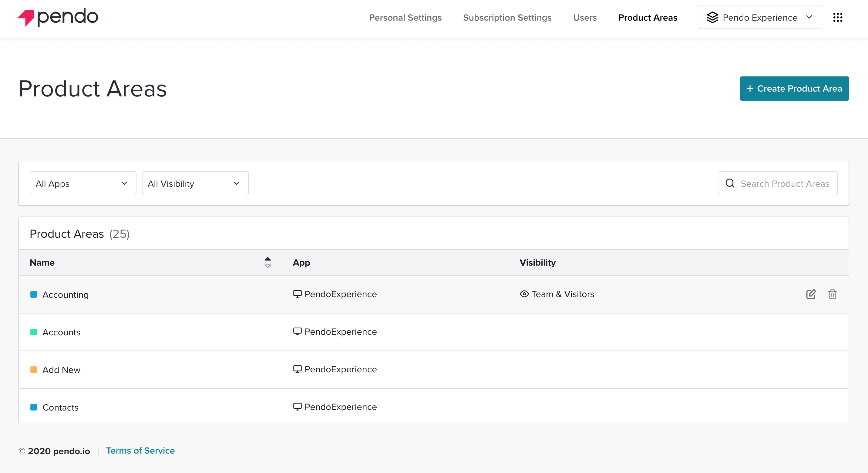This screenshot has height=473, width=868.
Task: Click the monitor icon in Accounts row
Action: (297, 331)
